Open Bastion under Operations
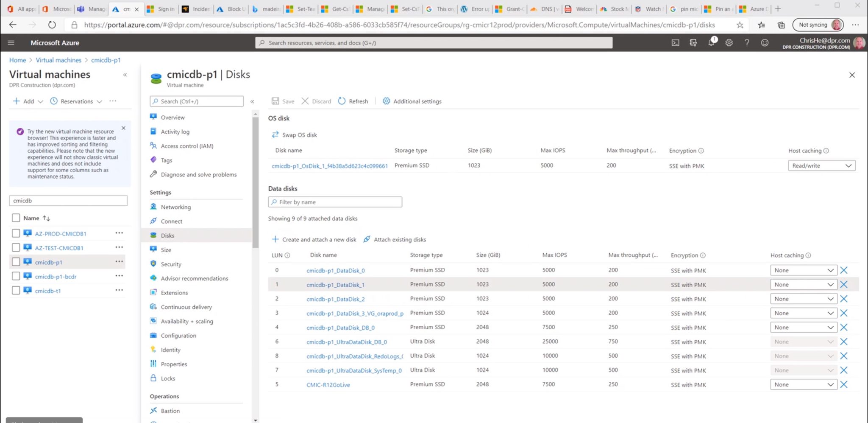 (170, 410)
